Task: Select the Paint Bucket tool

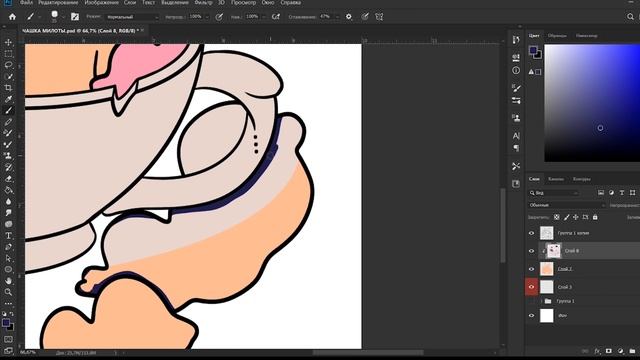Action: coord(8,190)
